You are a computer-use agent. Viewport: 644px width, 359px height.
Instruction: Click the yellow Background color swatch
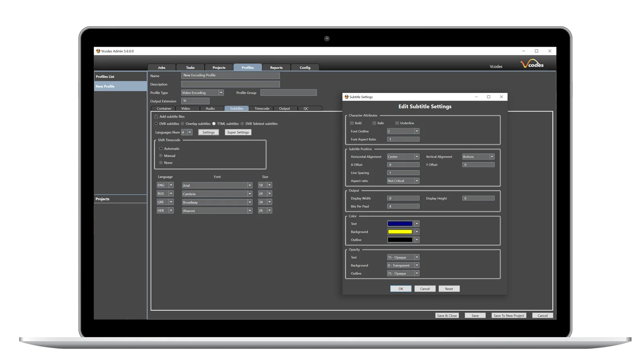(400, 232)
